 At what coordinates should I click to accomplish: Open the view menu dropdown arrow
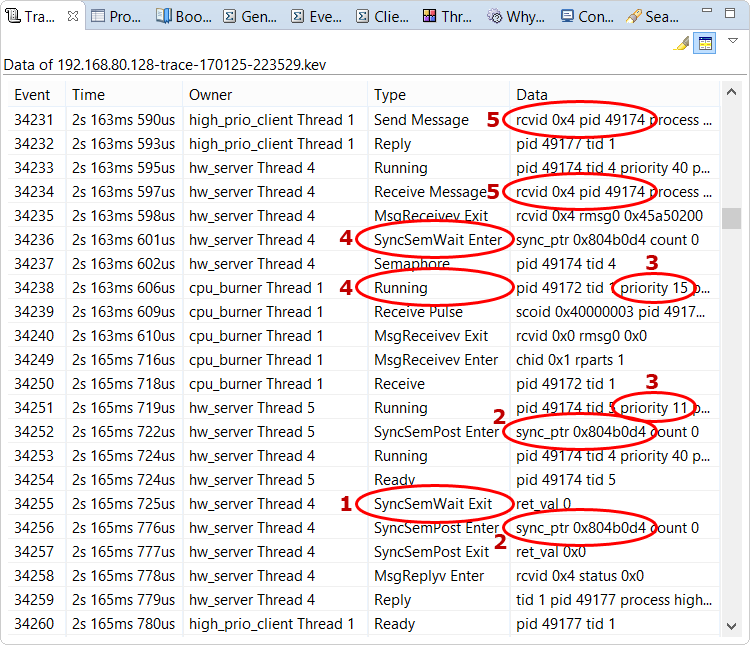(x=733, y=42)
